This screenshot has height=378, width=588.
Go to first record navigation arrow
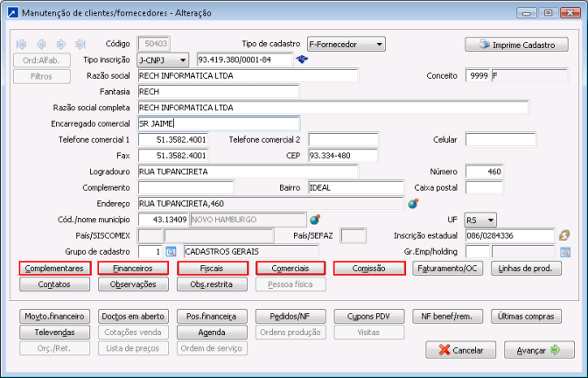pyautogui.click(x=21, y=45)
